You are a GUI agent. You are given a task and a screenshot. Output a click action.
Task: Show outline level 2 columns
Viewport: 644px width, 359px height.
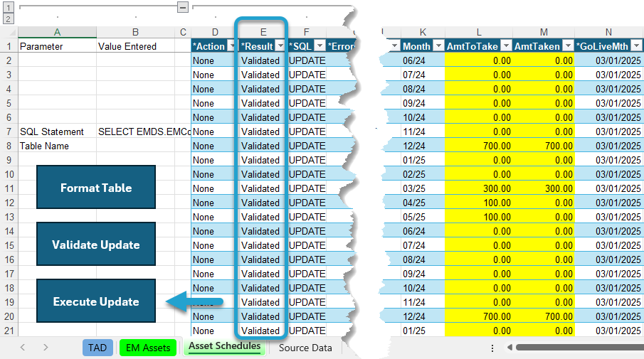(9, 19)
